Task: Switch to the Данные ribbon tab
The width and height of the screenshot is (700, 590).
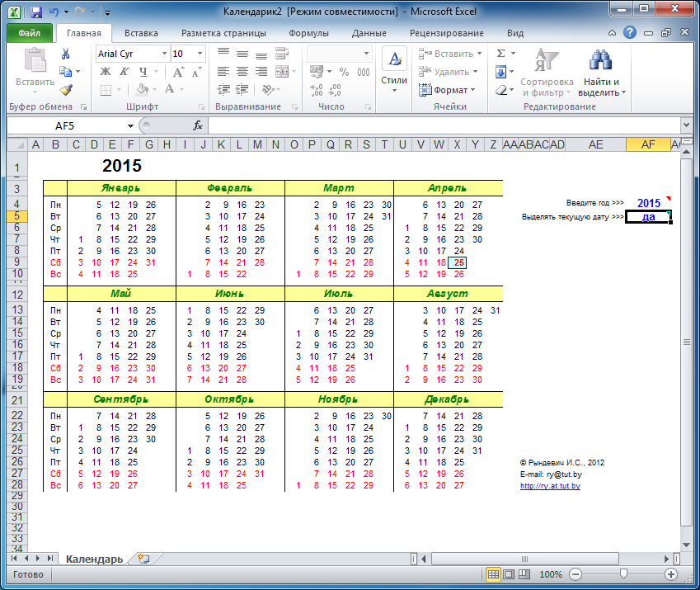Action: (x=369, y=33)
